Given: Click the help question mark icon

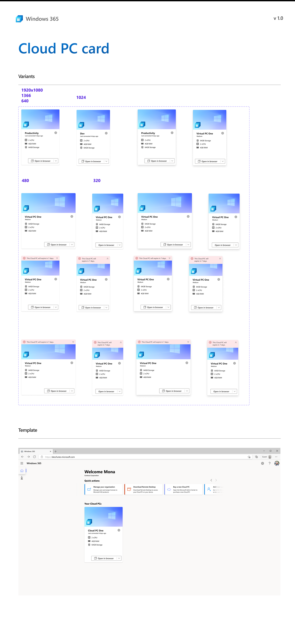Looking at the screenshot, I should pos(269,463).
